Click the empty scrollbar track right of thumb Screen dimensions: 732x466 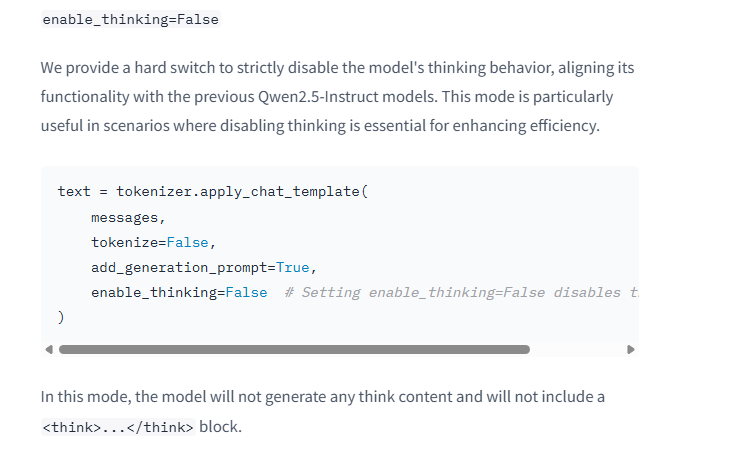tap(578, 349)
